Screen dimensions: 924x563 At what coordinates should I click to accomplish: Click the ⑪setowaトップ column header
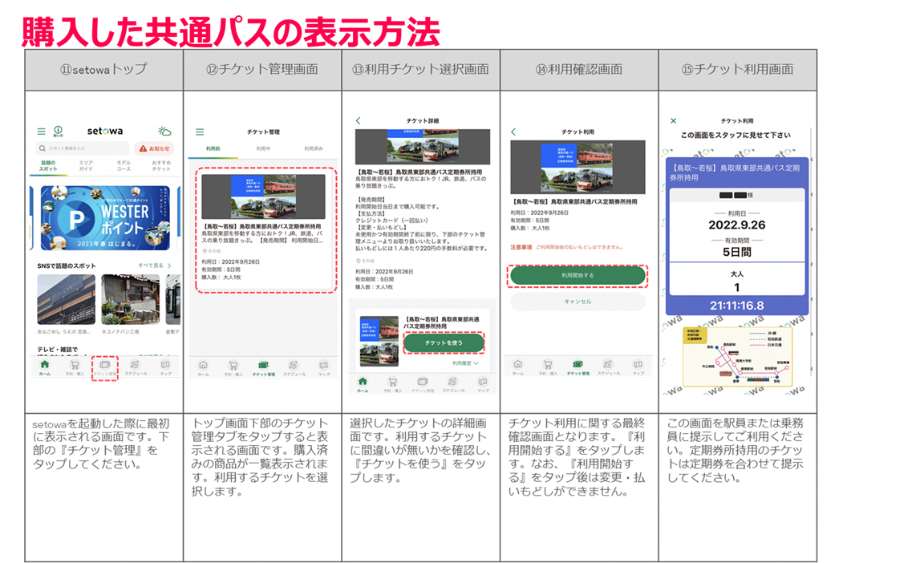[103, 70]
